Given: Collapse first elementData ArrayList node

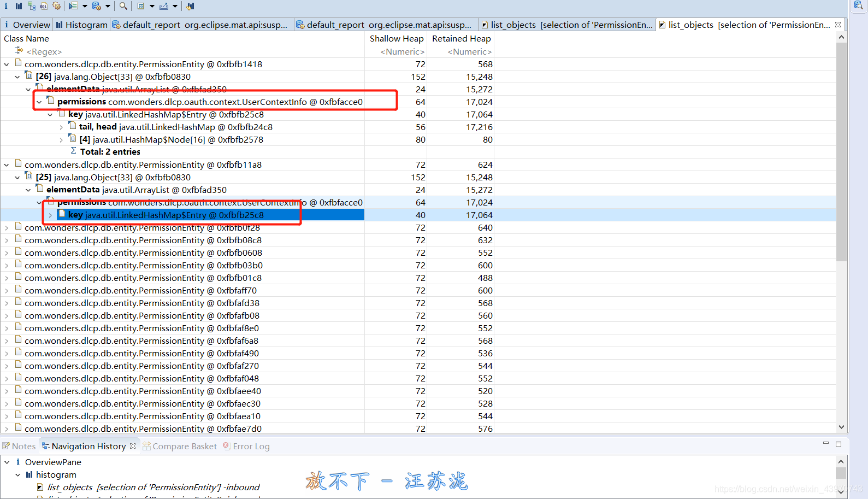Looking at the screenshot, I should [28, 90].
